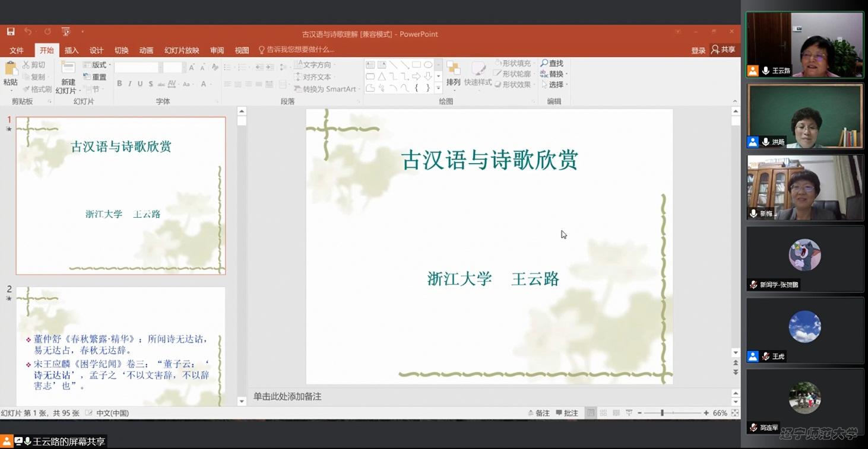Open the Shape Effects (形状效果) dropdown
The height and width of the screenshot is (449, 868).
coord(516,84)
